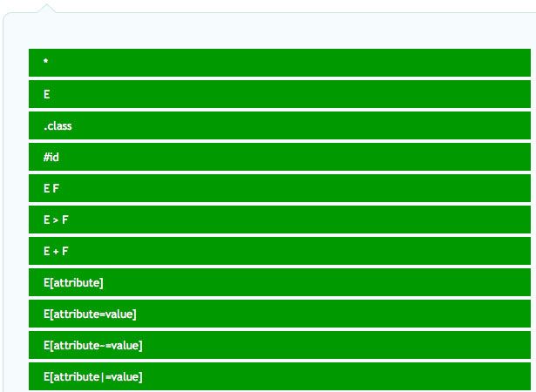Click the universal selector * row
This screenshot has width=536, height=392.
coord(279,63)
